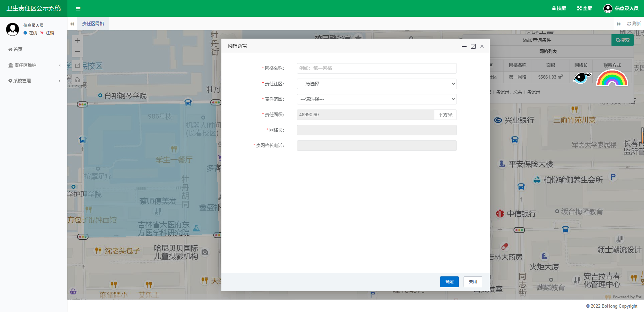Click the 网格名称 input field

tap(377, 68)
